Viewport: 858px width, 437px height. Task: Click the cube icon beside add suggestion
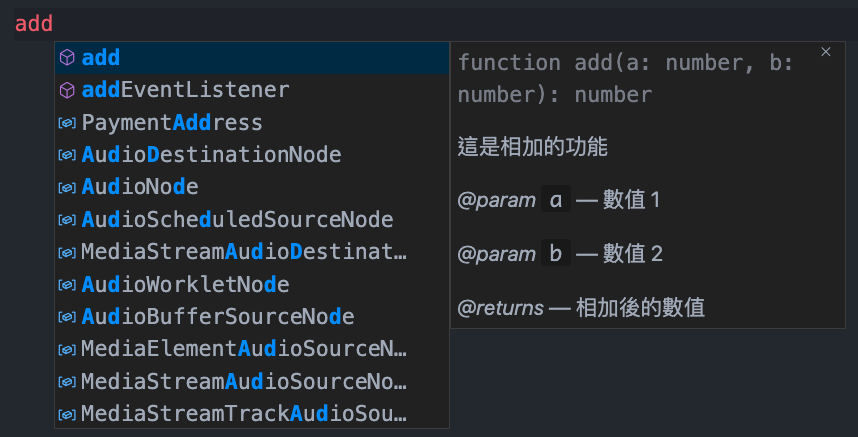67,58
